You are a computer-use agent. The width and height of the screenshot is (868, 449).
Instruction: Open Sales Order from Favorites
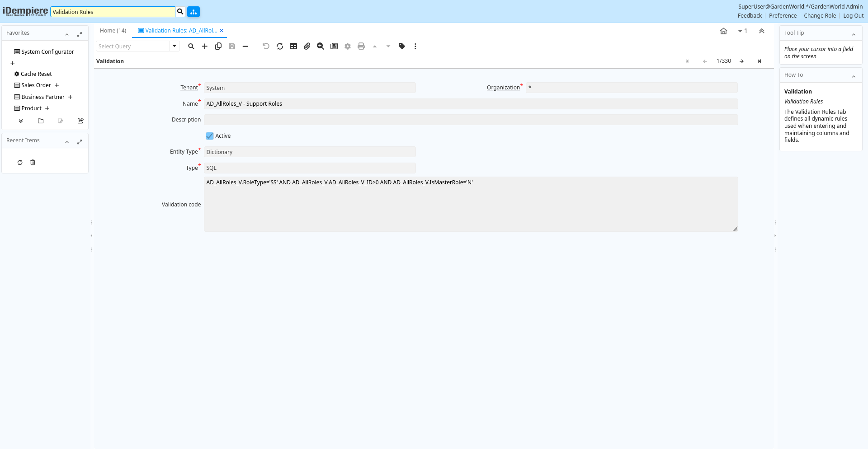36,85
